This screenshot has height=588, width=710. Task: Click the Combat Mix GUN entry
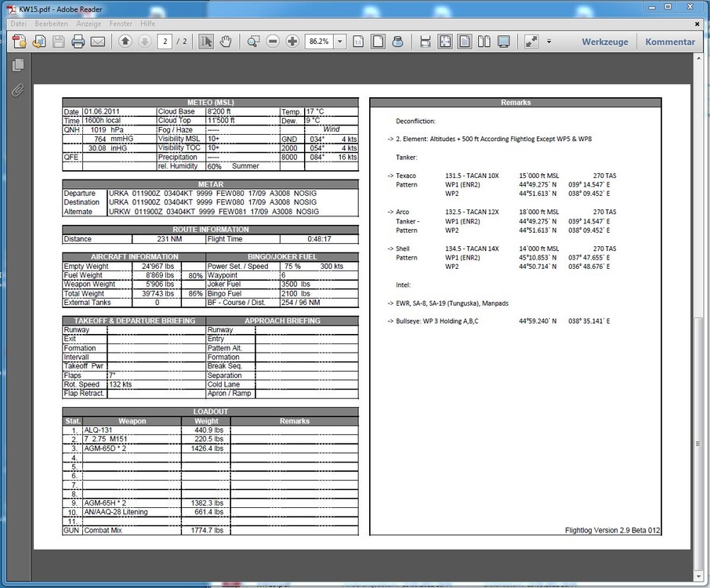[103, 530]
